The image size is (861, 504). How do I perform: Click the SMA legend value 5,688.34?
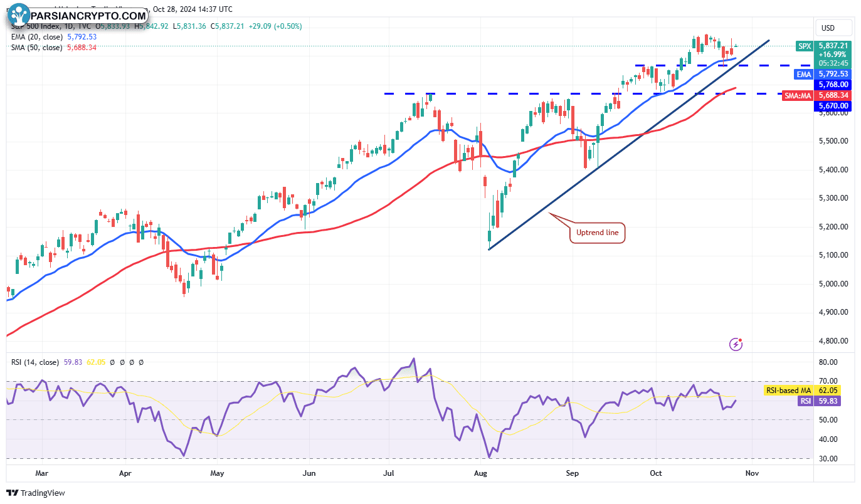click(x=81, y=48)
